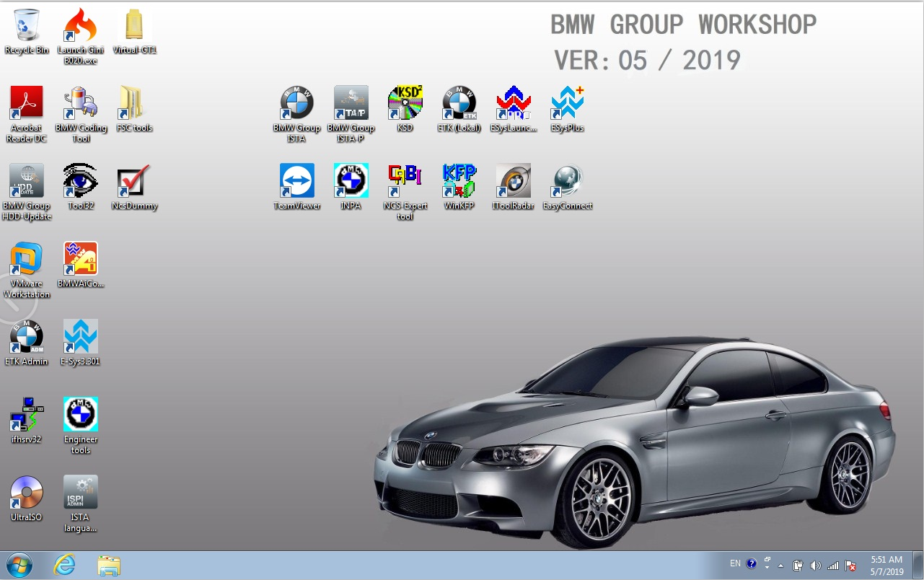Click the network signal tray icon

pyautogui.click(x=833, y=566)
